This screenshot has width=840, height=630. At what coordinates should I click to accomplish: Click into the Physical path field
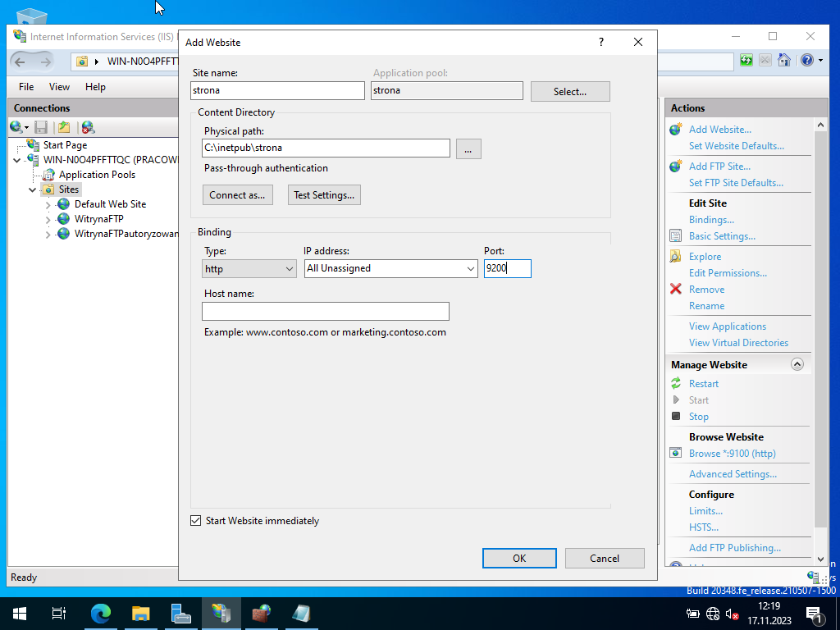click(x=326, y=148)
